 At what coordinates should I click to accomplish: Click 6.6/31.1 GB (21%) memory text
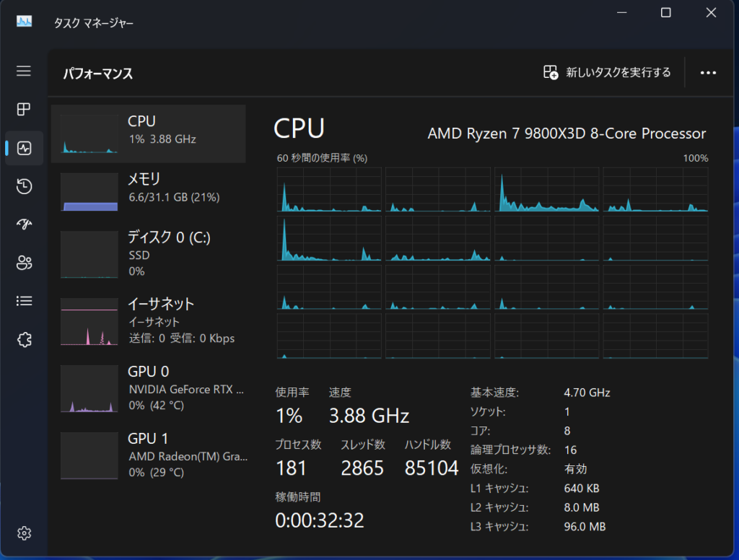175,197
